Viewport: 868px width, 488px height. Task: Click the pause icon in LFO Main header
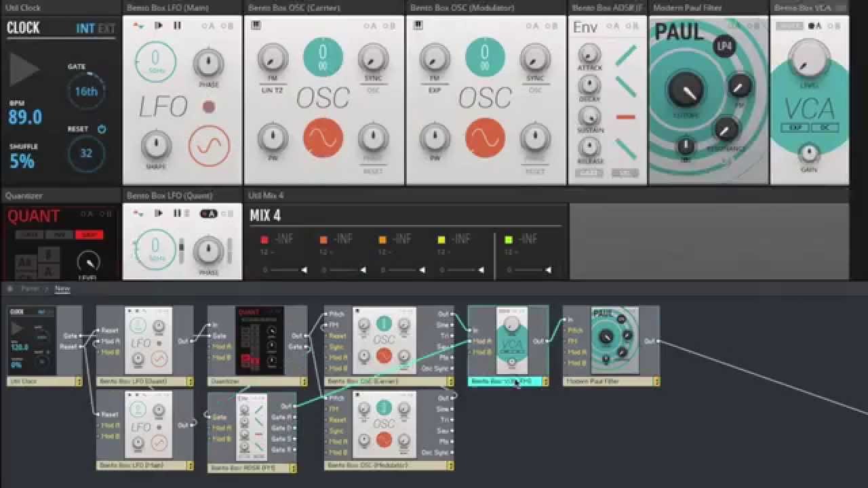177,26
